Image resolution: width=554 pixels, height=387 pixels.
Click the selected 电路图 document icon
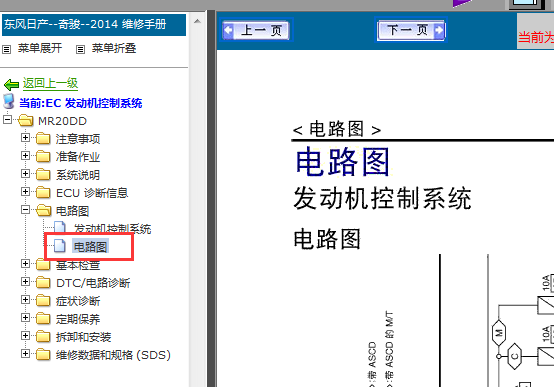coord(60,246)
